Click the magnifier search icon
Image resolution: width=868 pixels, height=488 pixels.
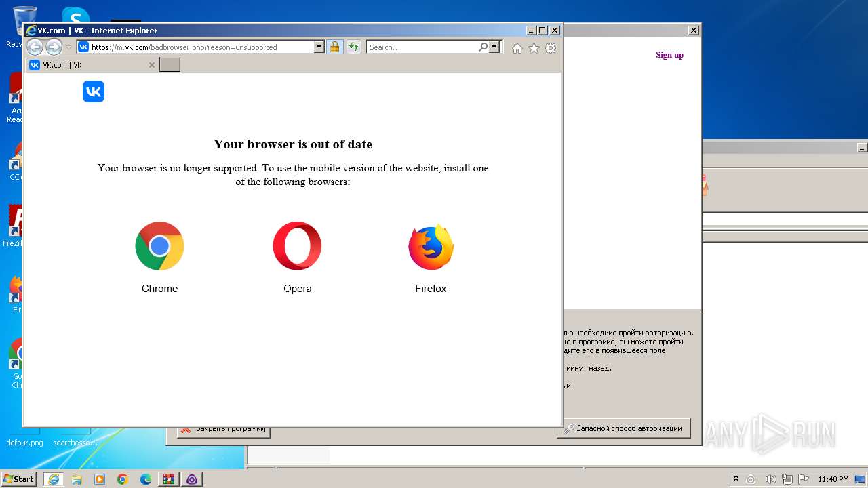tap(483, 47)
